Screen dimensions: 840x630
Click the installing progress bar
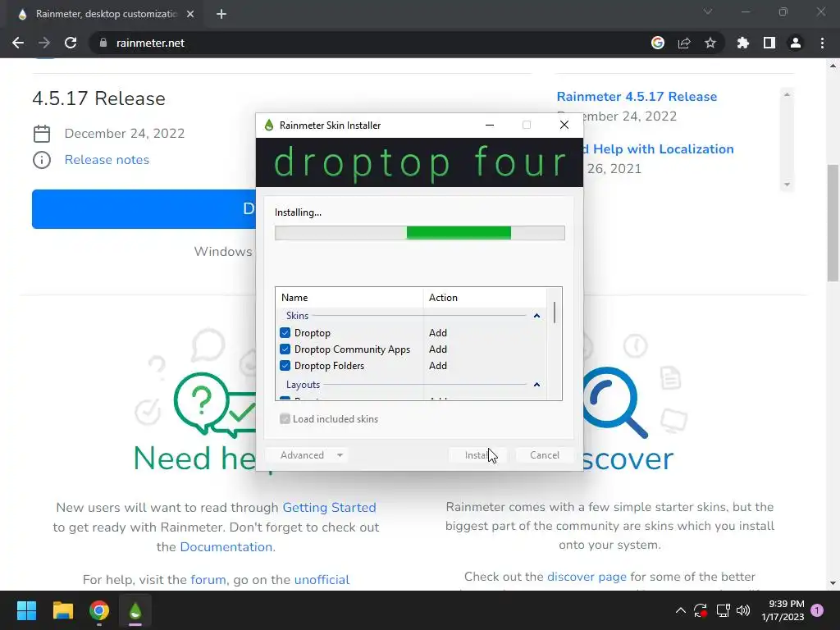pos(419,232)
